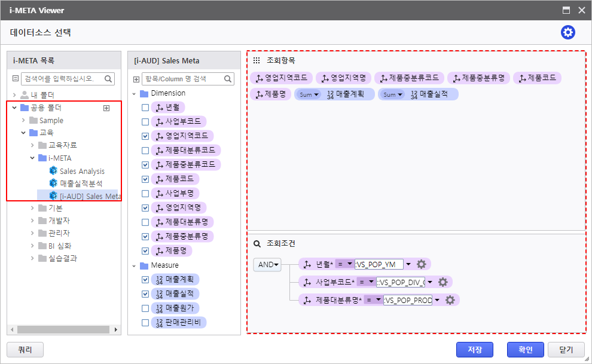Image resolution: width=592 pixels, height=364 pixels.
Task: Open Sum aggregation dropdown for 매출계획
Action: click(x=309, y=94)
